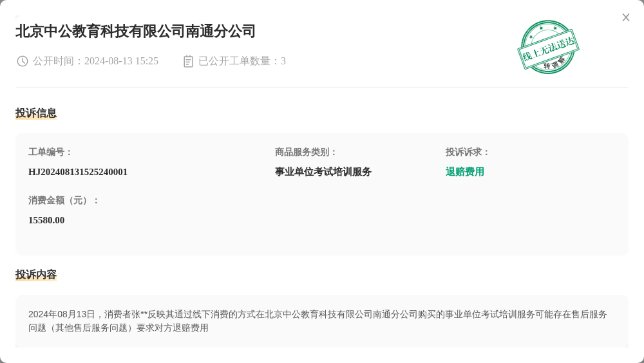
Task: Click the 消费金额（元） label
Action: coord(63,201)
